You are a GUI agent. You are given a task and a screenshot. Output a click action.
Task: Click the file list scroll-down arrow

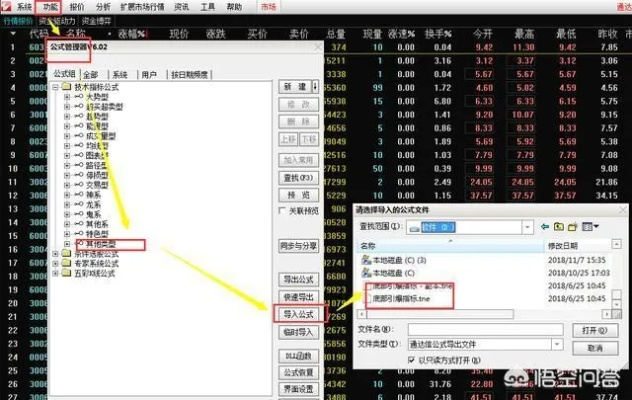[x=616, y=304]
